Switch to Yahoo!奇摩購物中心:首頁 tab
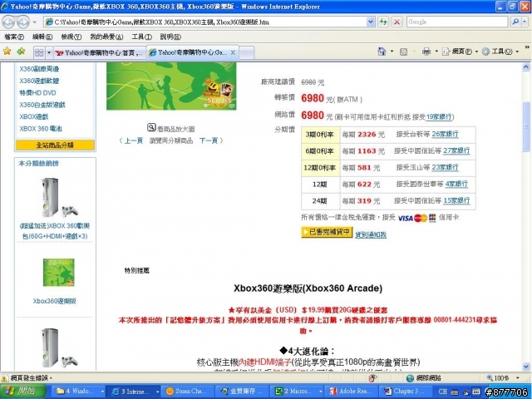 (x=100, y=52)
